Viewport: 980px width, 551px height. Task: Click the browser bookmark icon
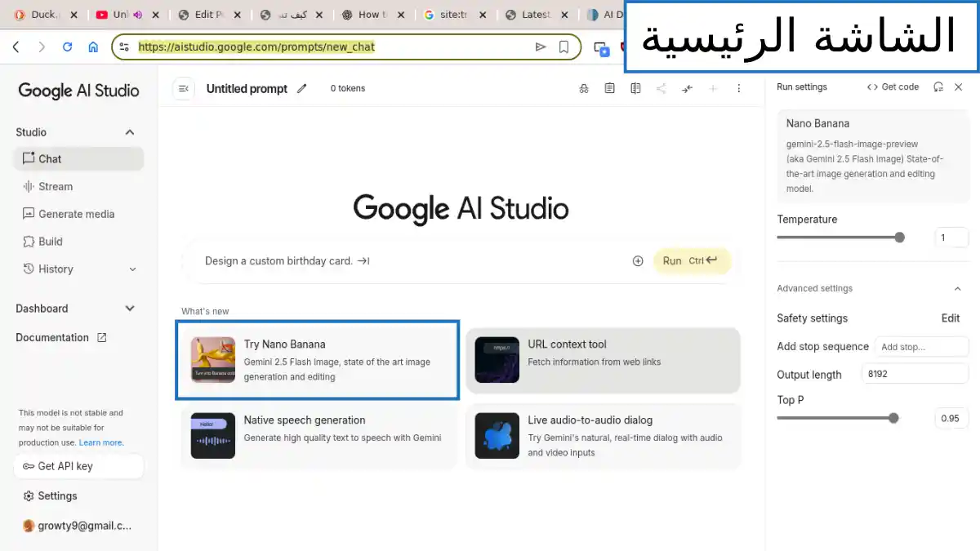563,47
